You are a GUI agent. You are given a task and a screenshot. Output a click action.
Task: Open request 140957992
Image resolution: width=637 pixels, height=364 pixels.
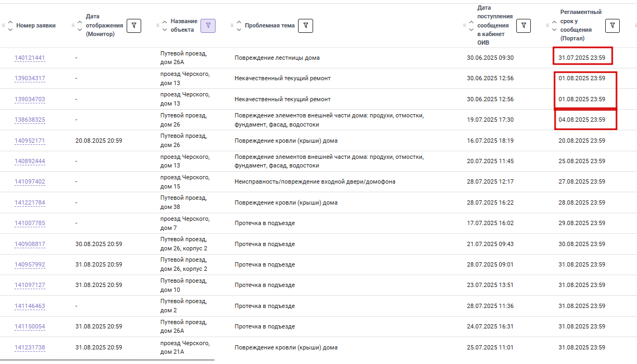click(x=30, y=264)
